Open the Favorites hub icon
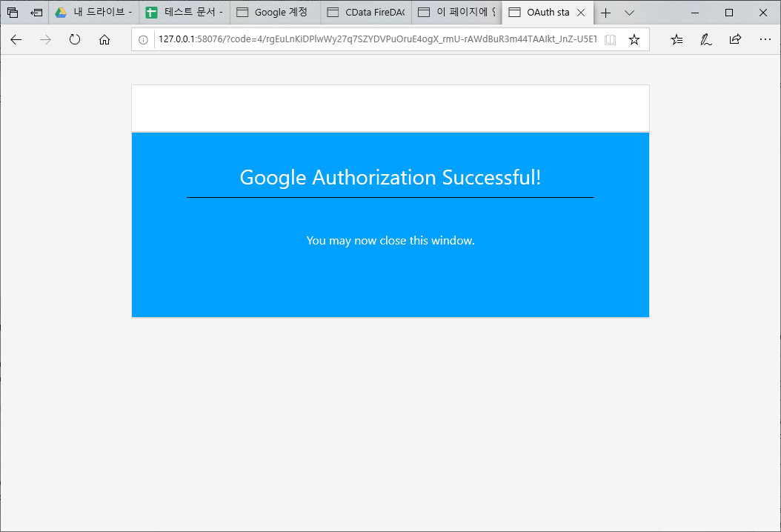 click(x=677, y=40)
